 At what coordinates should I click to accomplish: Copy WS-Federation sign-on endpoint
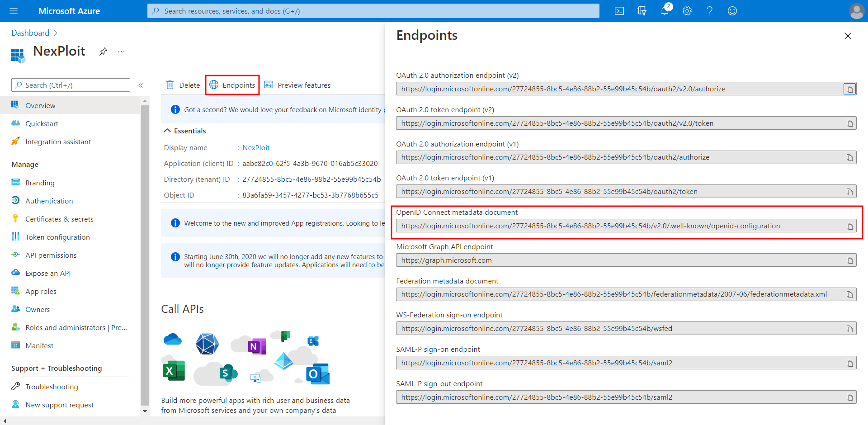[849, 329]
